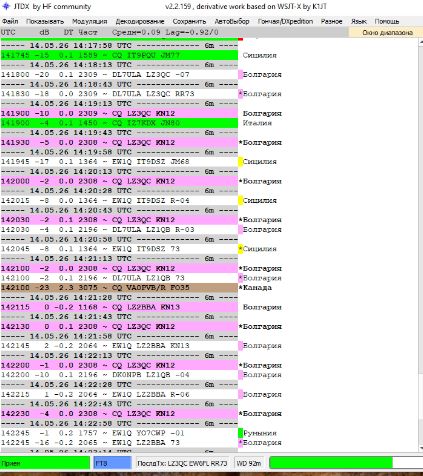Click the Прием status indicator

click(45, 463)
